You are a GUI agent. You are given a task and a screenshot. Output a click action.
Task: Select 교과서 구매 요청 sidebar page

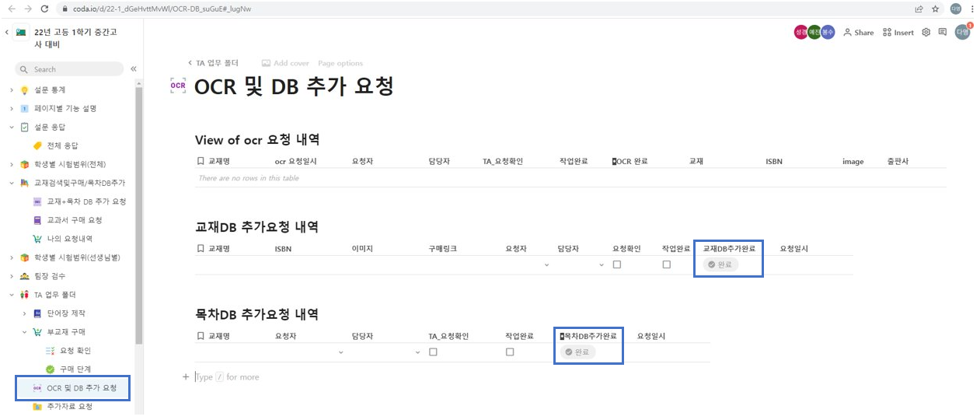tap(74, 220)
